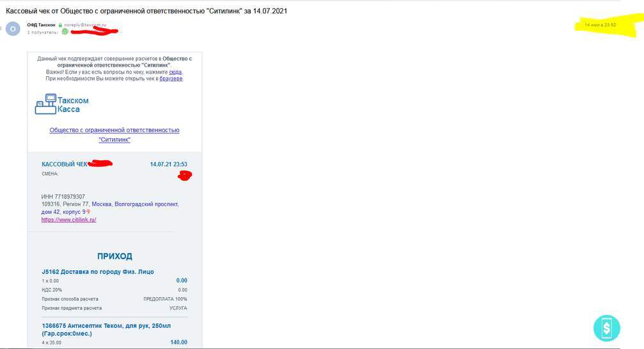Click the ПРИХОД section heading
This screenshot has height=349, width=644.
(x=114, y=256)
